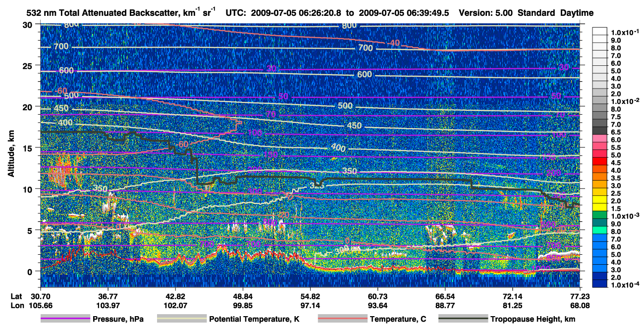The width and height of the screenshot is (644, 330).
Task: Click the latitude value '48.84'
Action: pyautogui.click(x=243, y=296)
